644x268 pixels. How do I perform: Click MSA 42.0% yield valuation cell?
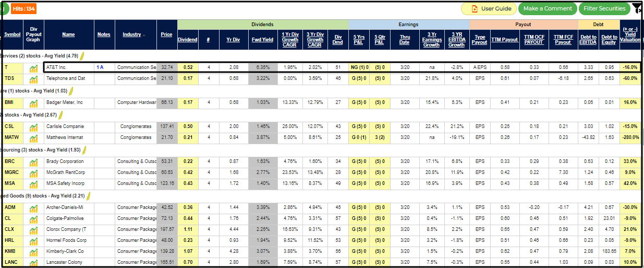[x=630, y=183]
